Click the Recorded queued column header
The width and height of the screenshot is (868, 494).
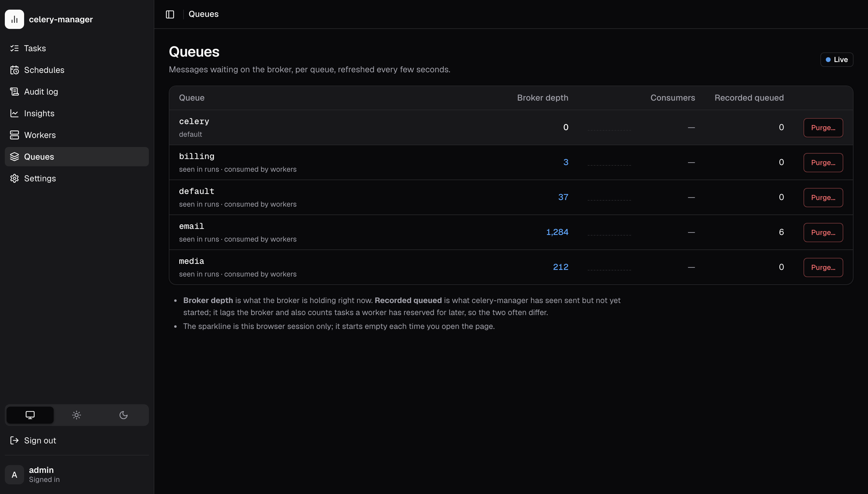pos(749,98)
